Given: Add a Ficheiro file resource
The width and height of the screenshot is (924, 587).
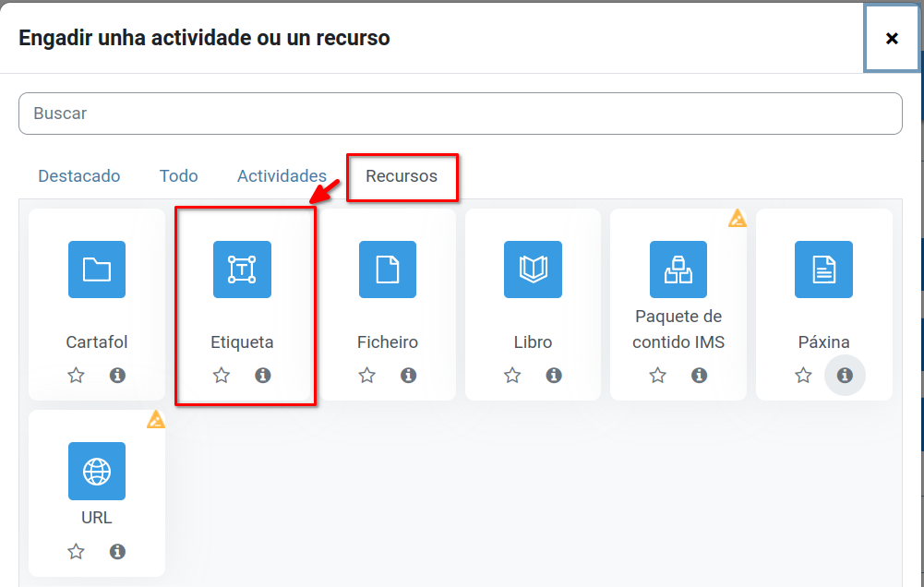Looking at the screenshot, I should click(x=388, y=270).
